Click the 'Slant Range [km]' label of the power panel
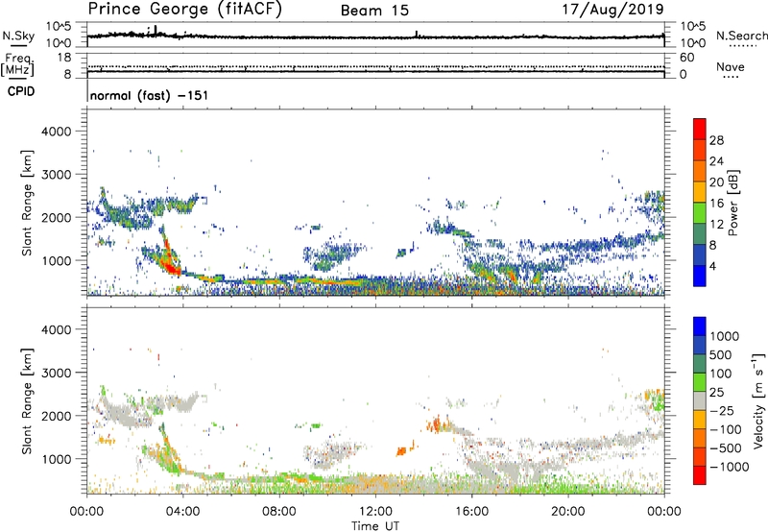Viewport: 768px width, 532px height. 27,203
